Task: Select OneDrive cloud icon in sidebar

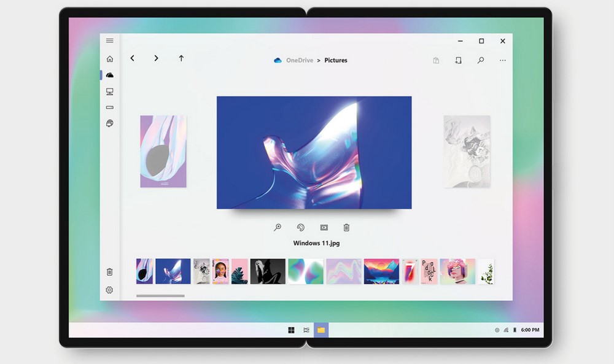Action: pos(110,75)
